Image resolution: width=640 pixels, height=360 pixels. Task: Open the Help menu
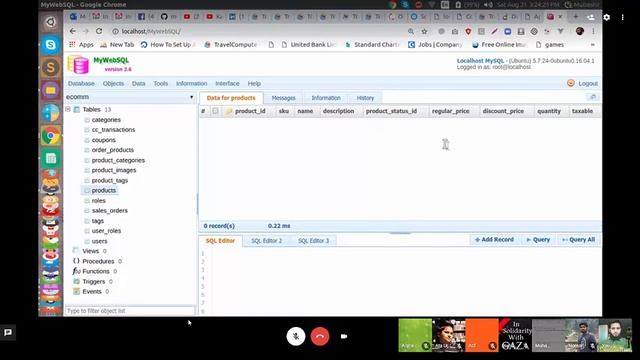254,83
